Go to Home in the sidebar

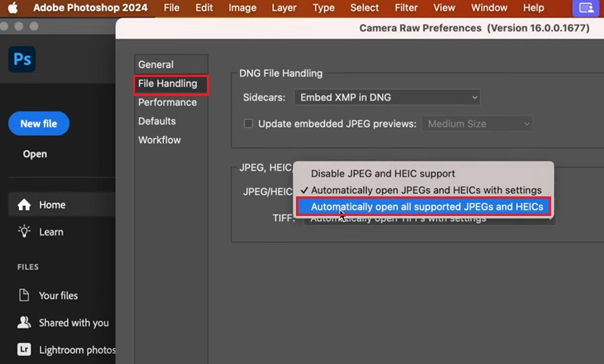click(x=62, y=205)
